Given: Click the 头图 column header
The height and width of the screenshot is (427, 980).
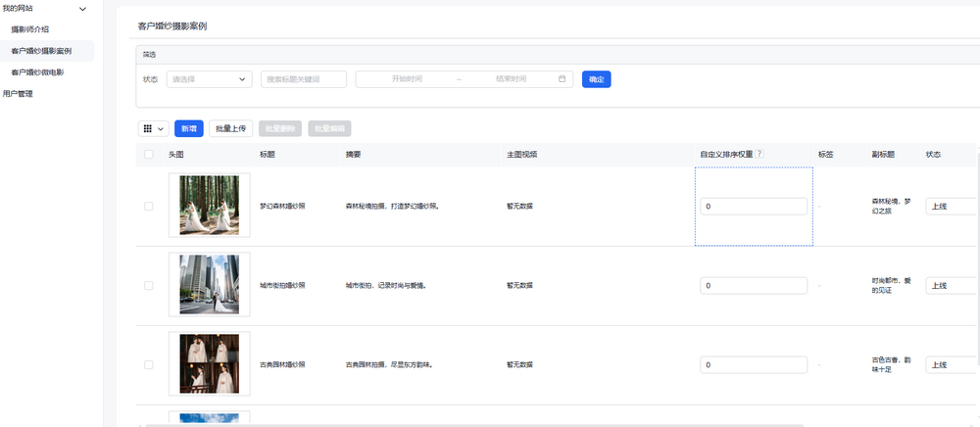Looking at the screenshot, I should click(176, 154).
